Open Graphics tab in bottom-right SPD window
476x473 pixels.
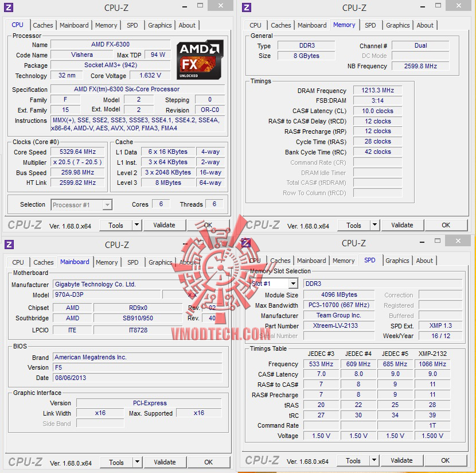coord(397,261)
